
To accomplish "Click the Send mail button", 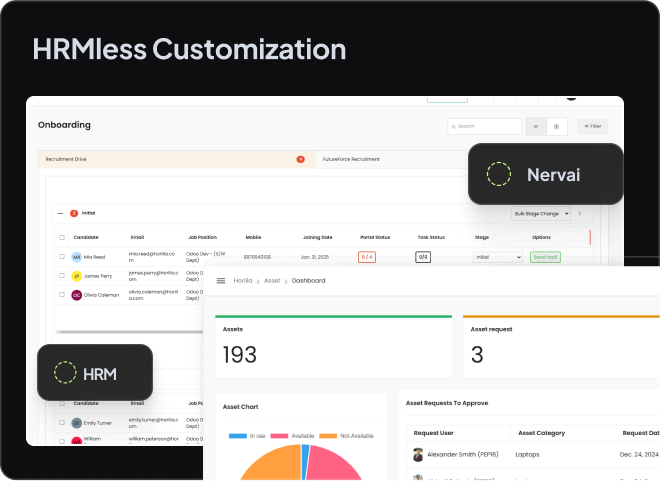I will pos(546,257).
